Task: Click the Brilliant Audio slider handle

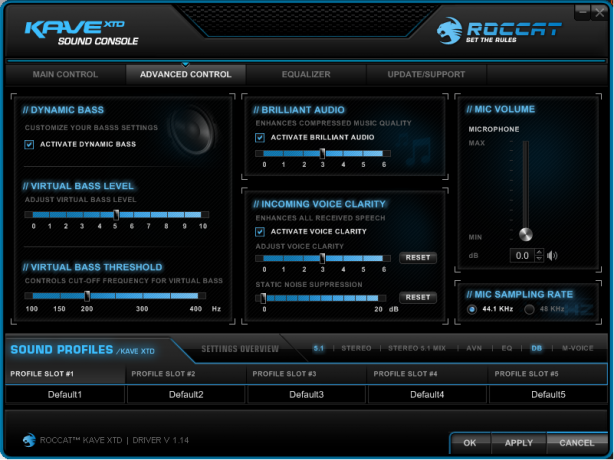Action: click(x=322, y=153)
